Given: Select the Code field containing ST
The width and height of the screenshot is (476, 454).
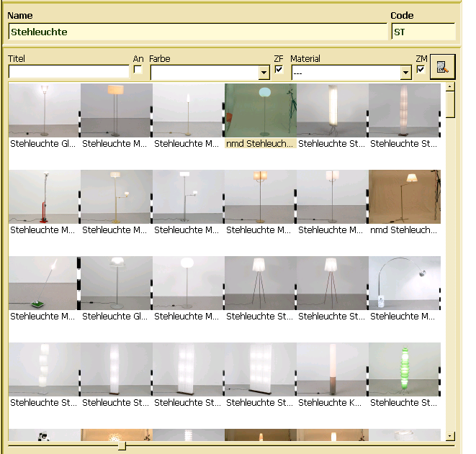Looking at the screenshot, I should click(x=423, y=32).
